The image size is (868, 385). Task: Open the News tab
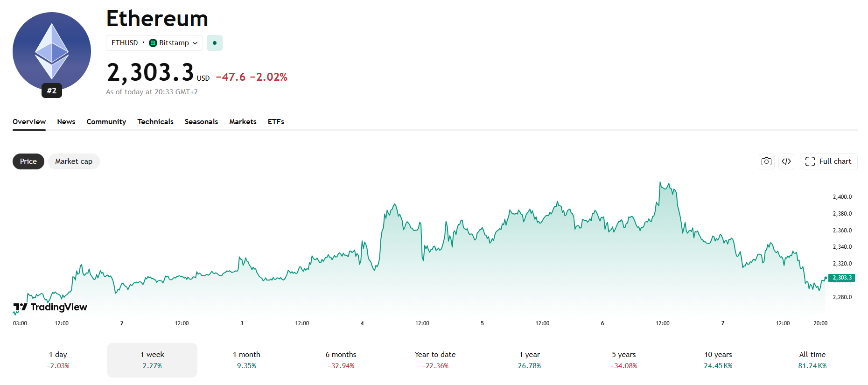pos(66,122)
